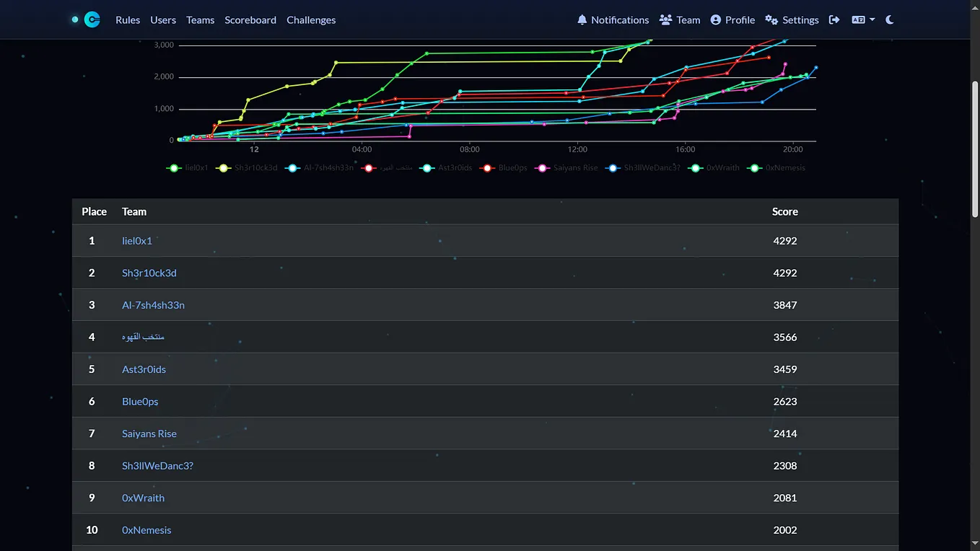Open Notifications via the bell icon
The width and height of the screenshot is (980, 551).
(583, 19)
